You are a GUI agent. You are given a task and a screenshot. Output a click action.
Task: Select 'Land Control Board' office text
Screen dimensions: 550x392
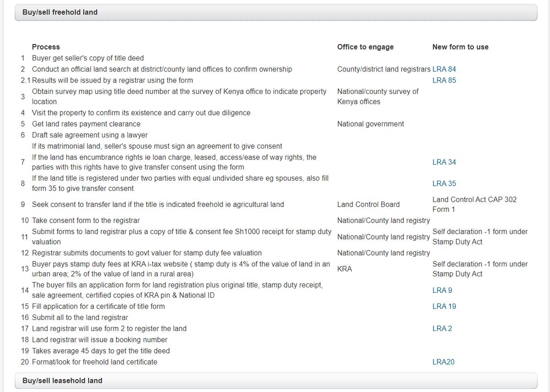tap(368, 204)
